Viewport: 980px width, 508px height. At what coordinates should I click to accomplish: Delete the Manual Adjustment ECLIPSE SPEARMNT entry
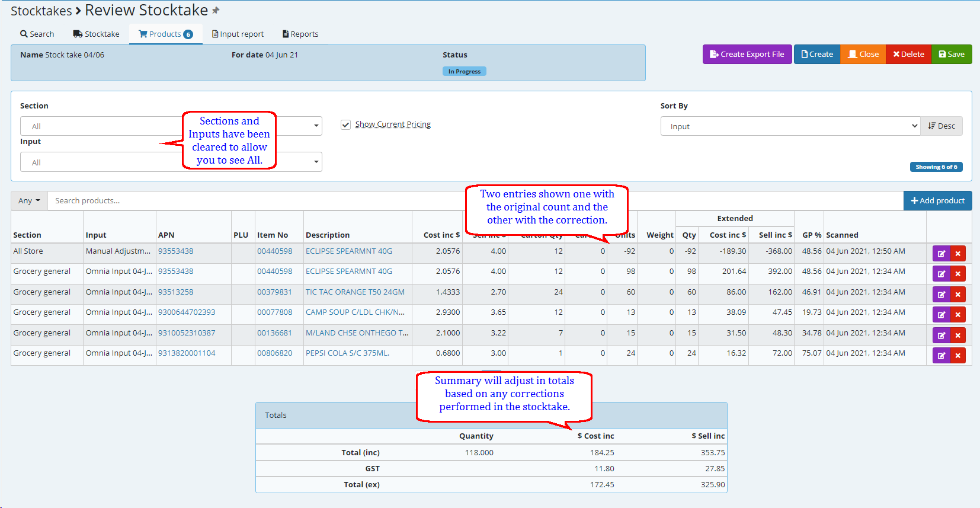(957, 254)
